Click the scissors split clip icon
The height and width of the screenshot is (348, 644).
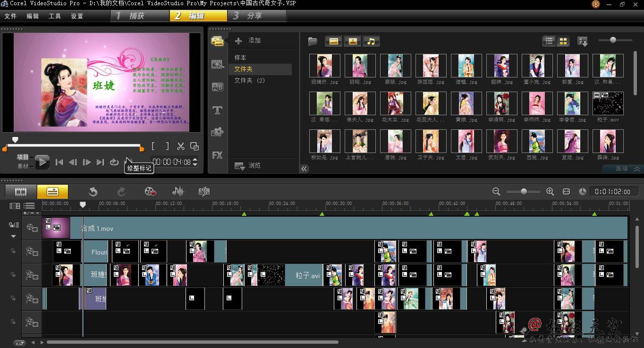click(180, 146)
